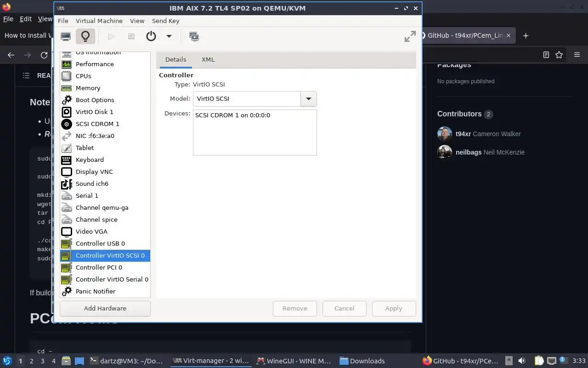Select SCSI CDROM 1 on 0:0:0:0 device entry
The height and width of the screenshot is (368, 588).
pyautogui.click(x=232, y=115)
